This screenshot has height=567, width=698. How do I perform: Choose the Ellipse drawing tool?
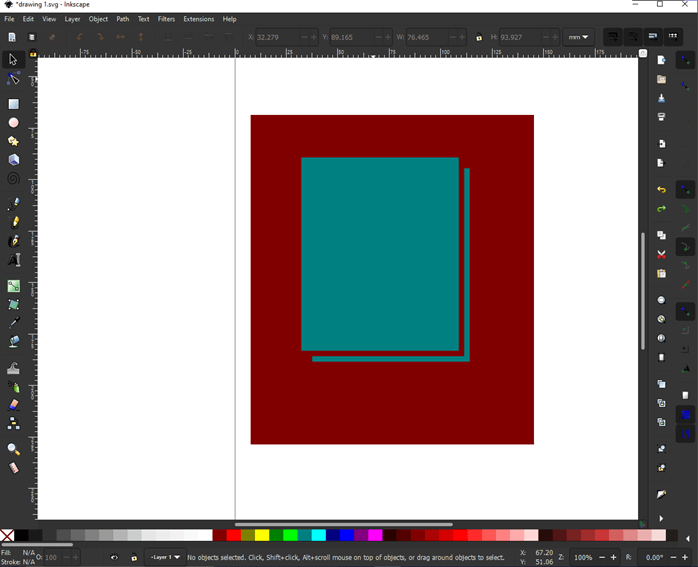pos(13,123)
